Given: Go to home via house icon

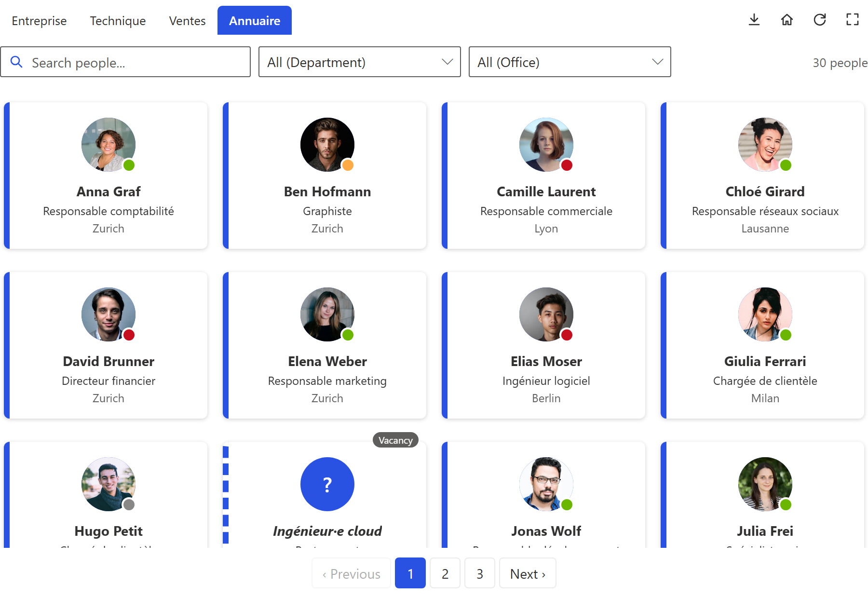Looking at the screenshot, I should [x=787, y=20].
